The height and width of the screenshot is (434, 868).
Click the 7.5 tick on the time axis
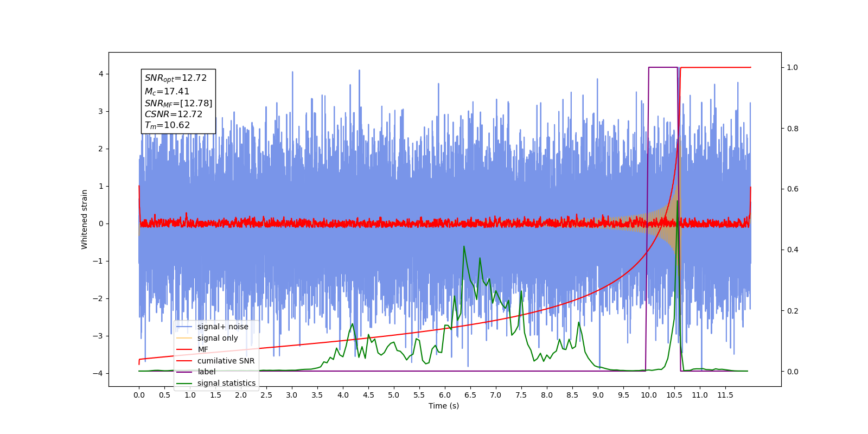[x=521, y=395]
